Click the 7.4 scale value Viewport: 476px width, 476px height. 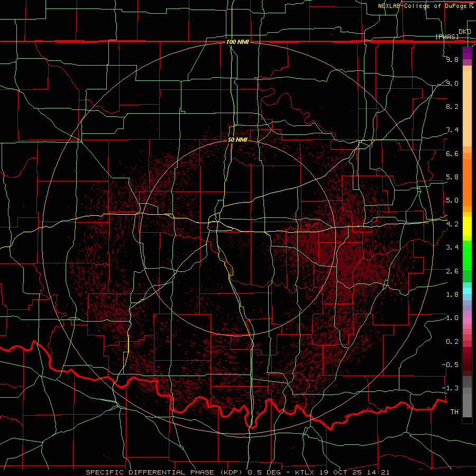[452, 130]
